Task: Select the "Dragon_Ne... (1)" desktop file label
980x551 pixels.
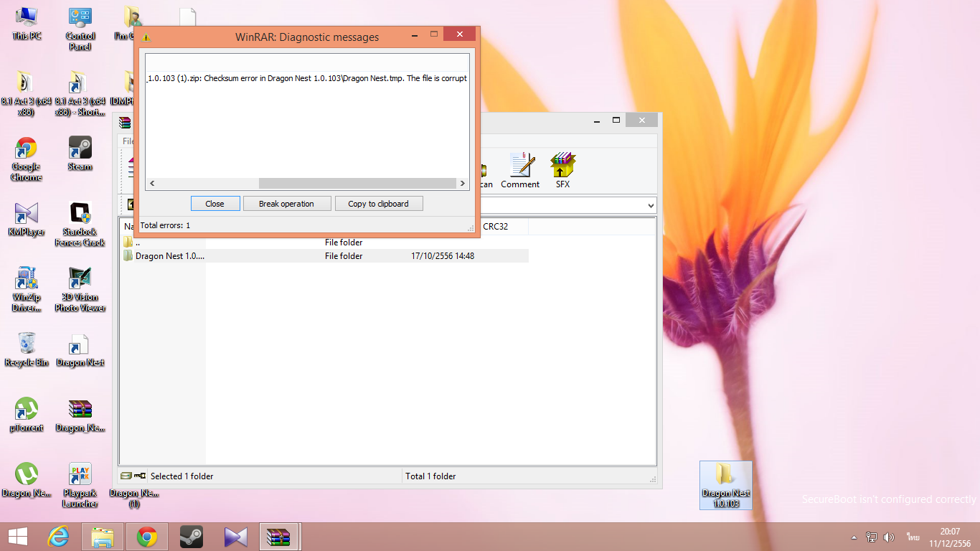Action: [133, 498]
